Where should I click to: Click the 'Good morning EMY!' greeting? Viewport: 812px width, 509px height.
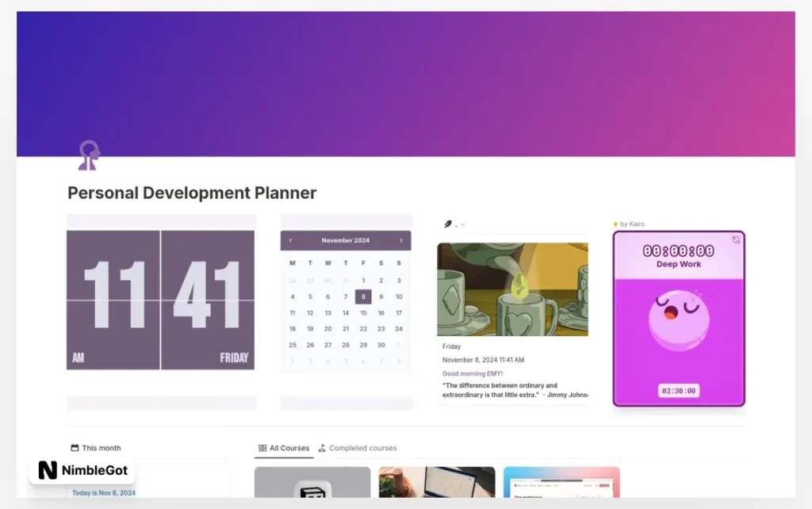point(473,373)
